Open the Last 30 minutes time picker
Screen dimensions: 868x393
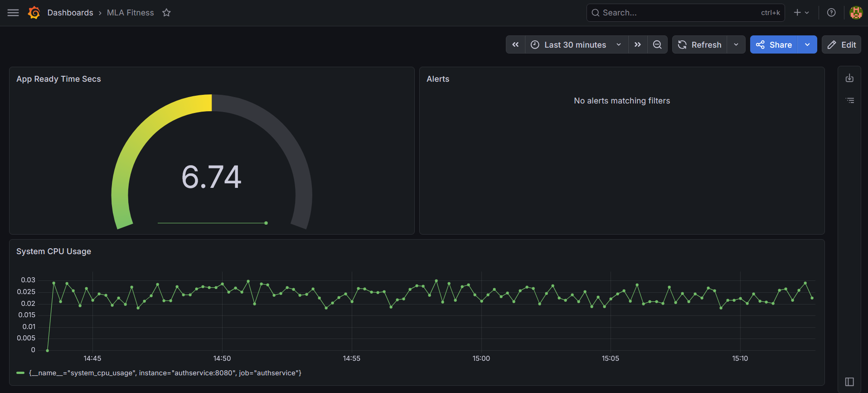pos(577,44)
